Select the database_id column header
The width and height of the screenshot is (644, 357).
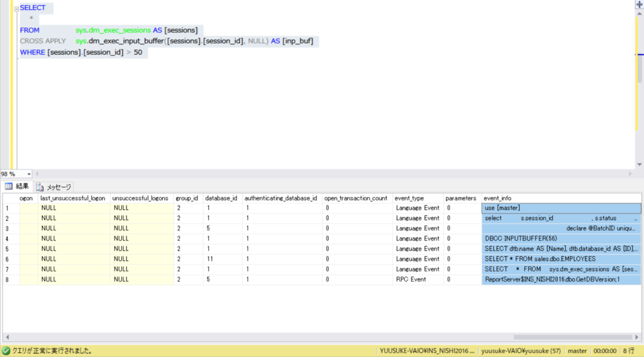(x=221, y=198)
